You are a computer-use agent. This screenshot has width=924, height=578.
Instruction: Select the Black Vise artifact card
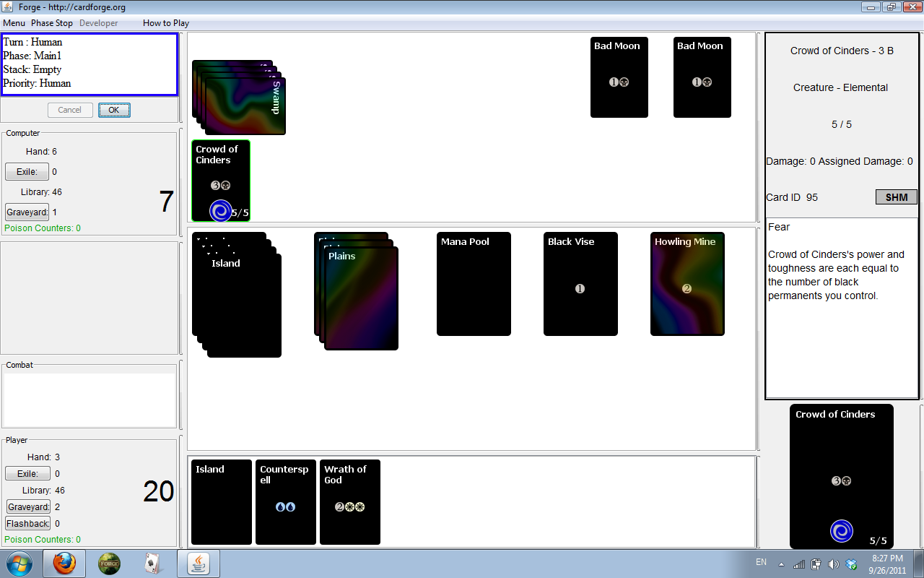click(580, 284)
